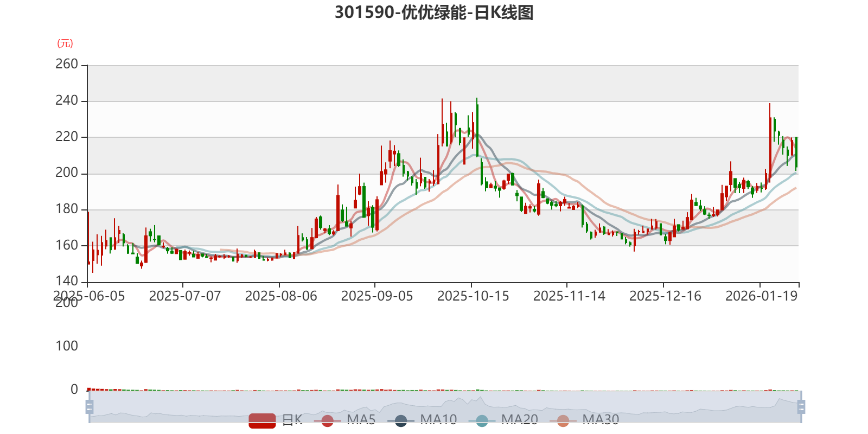Click the left handle of the zoom slider
This screenshot has height=434, width=868.
pyautogui.click(x=90, y=406)
